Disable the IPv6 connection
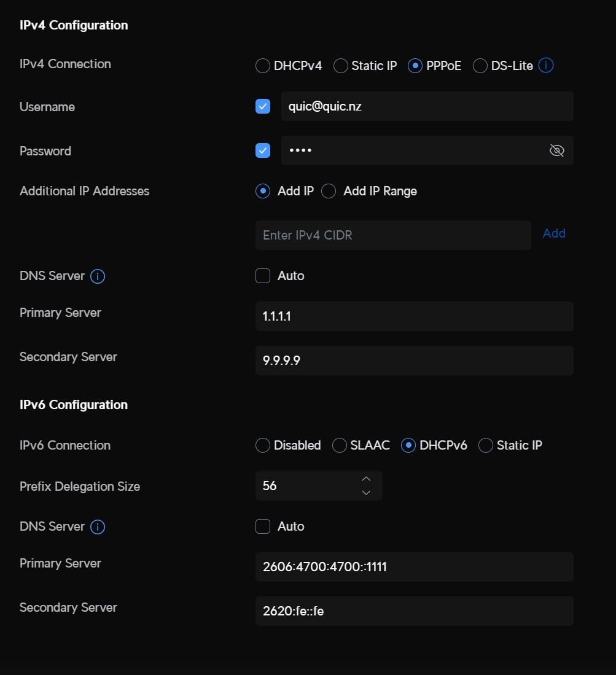 (262, 445)
